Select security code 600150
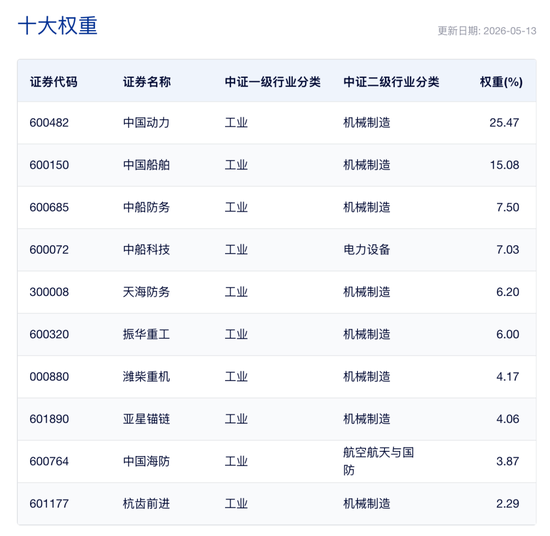The width and height of the screenshot is (550, 536). pos(49,165)
